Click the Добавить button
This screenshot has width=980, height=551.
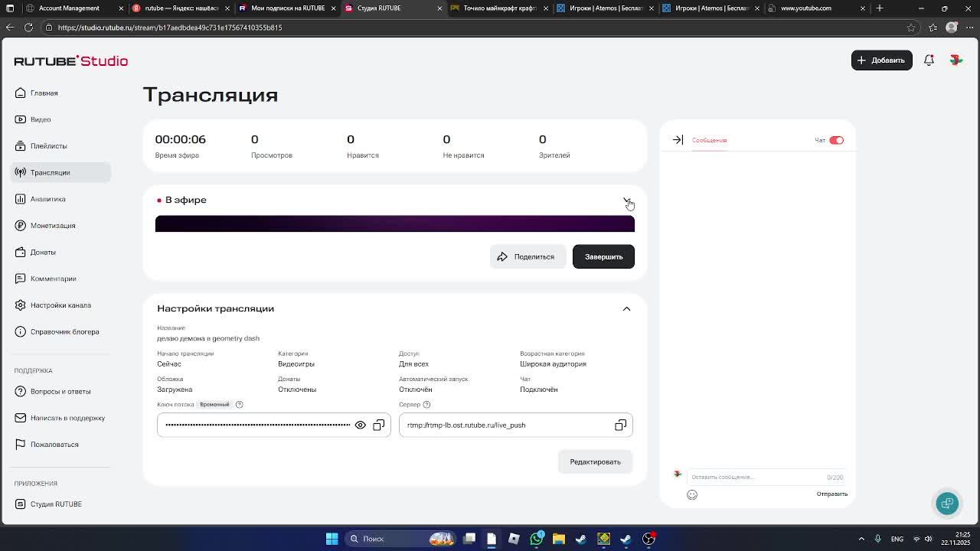click(881, 60)
